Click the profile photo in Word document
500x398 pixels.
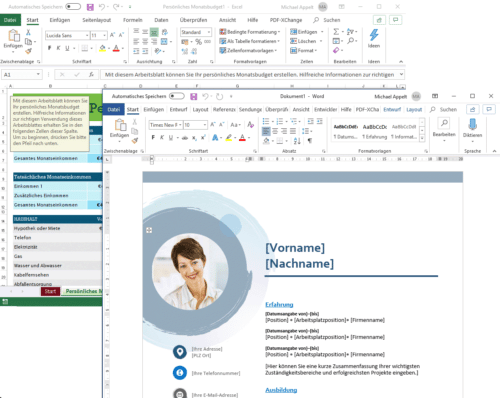pos(190,271)
